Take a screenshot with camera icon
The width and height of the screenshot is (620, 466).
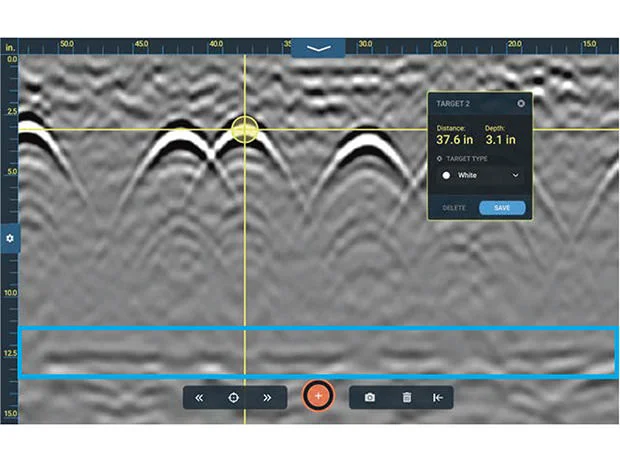tap(369, 397)
